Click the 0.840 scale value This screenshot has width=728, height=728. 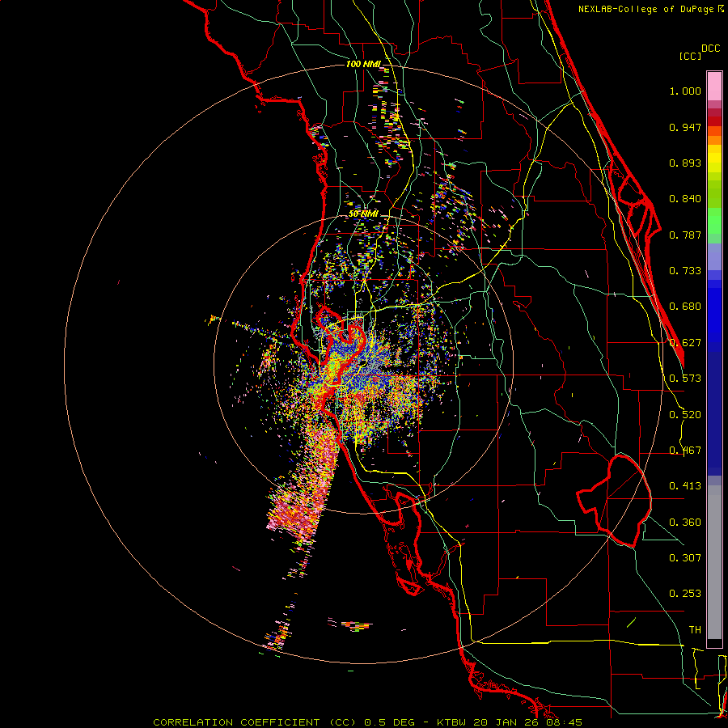click(x=685, y=199)
